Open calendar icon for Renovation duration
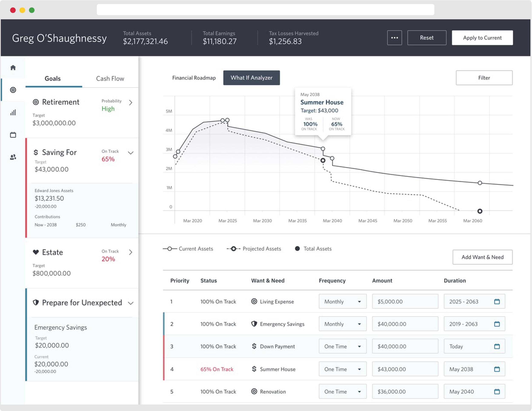 [x=497, y=391]
